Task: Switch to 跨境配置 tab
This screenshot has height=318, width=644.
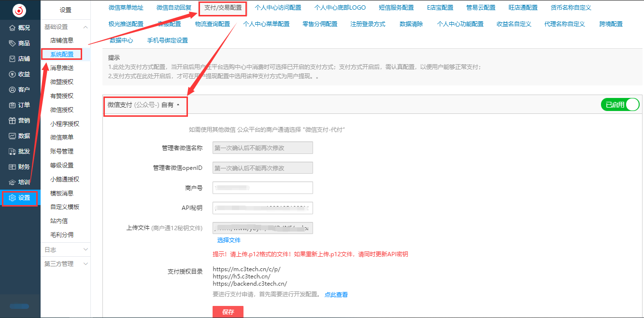Action: point(611,24)
